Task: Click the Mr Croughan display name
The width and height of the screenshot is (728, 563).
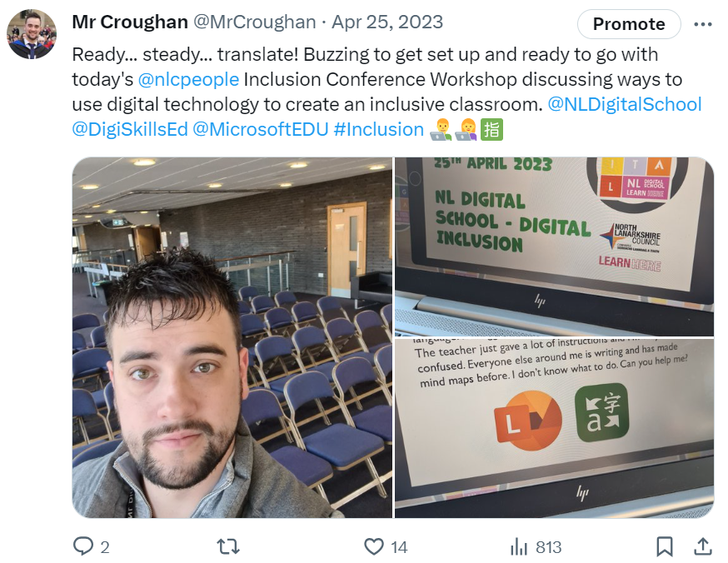Action: tap(130, 22)
